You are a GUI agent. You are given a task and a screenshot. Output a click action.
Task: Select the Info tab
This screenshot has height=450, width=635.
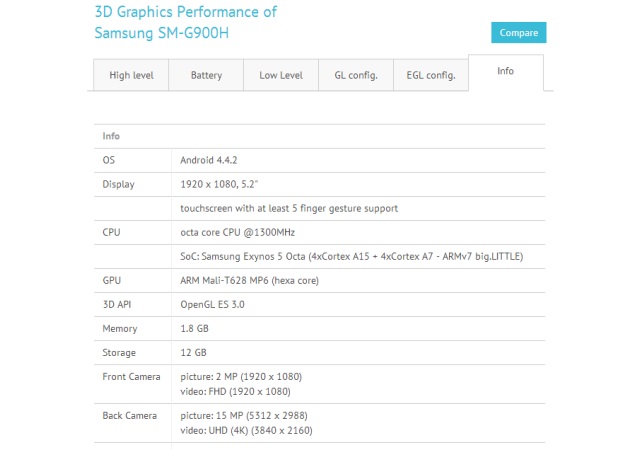click(x=505, y=72)
